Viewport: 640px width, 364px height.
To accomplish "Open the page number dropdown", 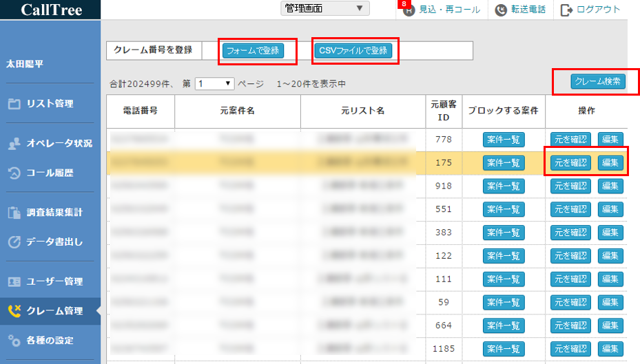I will [x=215, y=83].
